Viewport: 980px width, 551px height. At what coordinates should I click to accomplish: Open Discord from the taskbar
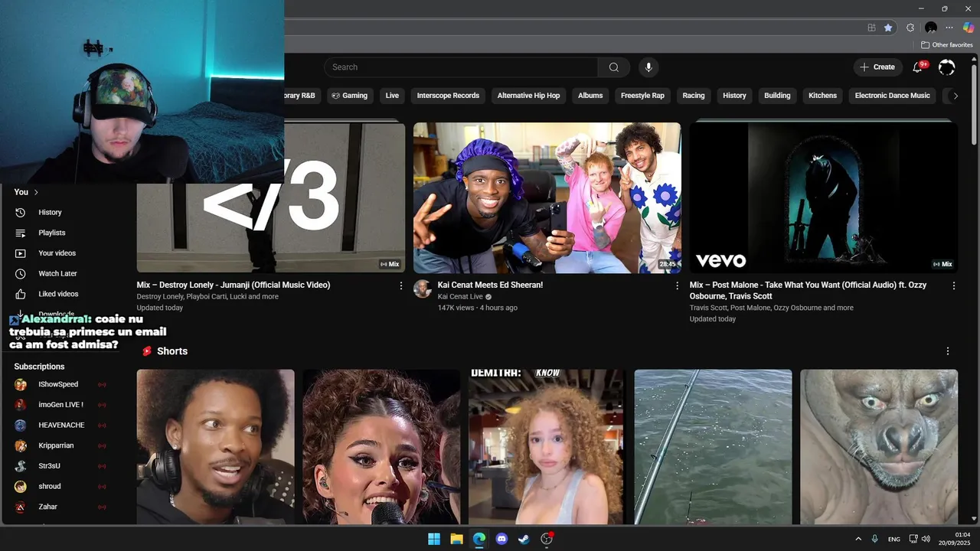pos(501,539)
